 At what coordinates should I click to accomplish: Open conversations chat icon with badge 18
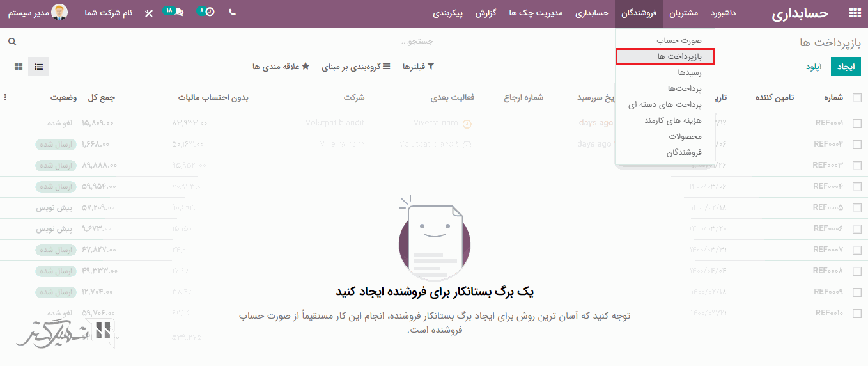[x=178, y=13]
